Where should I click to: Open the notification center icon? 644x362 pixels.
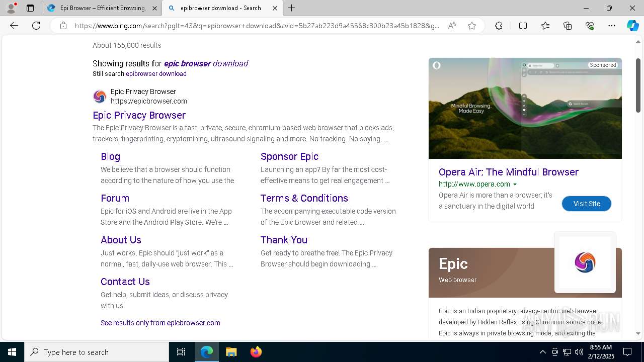point(627,352)
